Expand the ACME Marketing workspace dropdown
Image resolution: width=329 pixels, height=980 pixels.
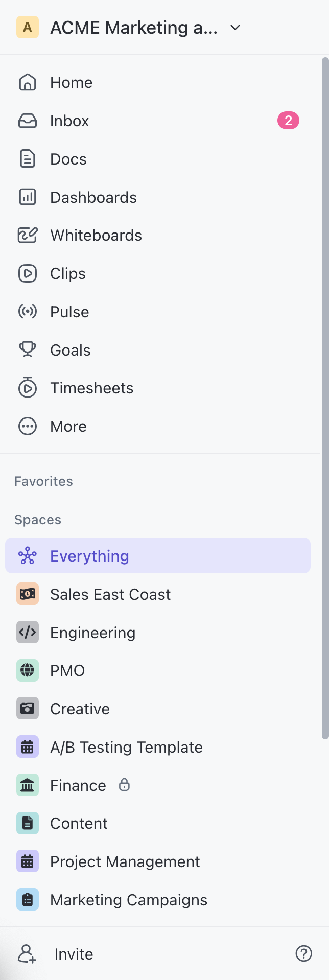[236, 28]
